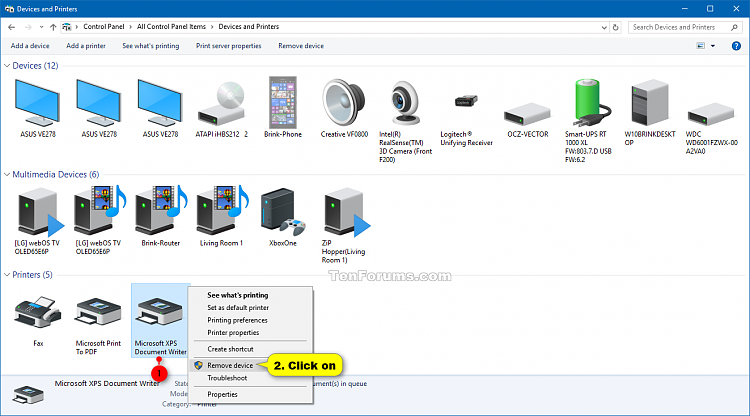Select the Creative VF0800 speaker icon
This screenshot has height=416, width=750.
pos(344,102)
